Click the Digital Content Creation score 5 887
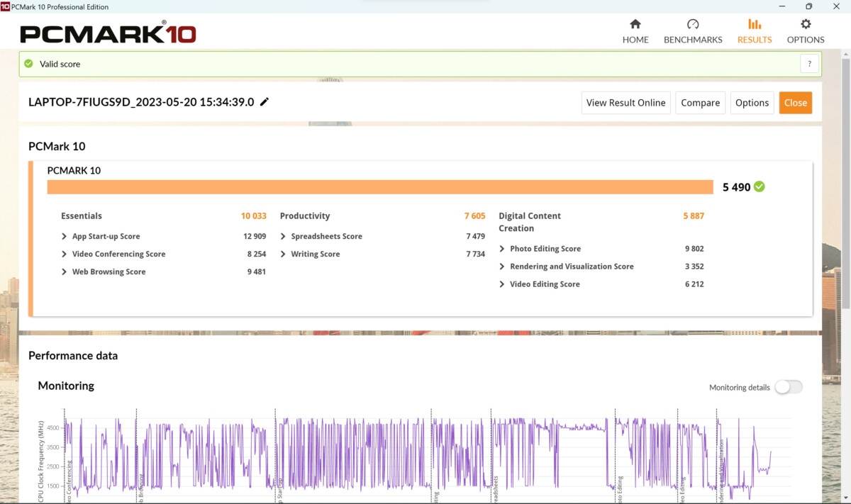 [x=693, y=215]
